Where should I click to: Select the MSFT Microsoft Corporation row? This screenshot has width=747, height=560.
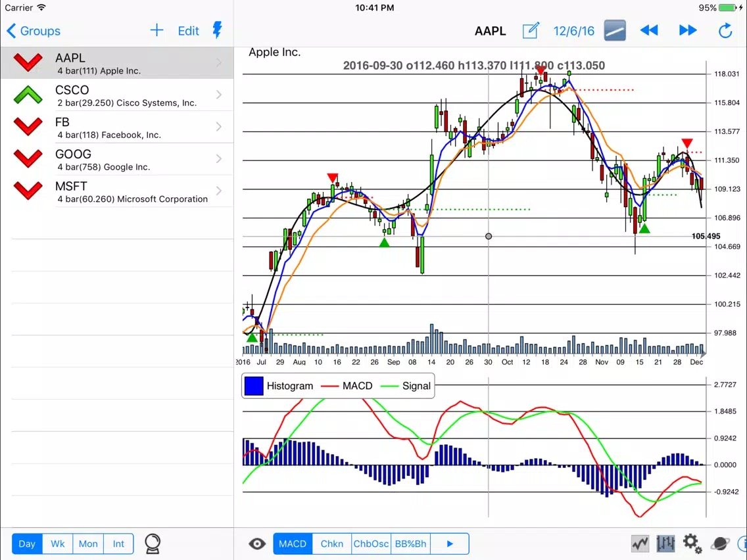point(117,191)
